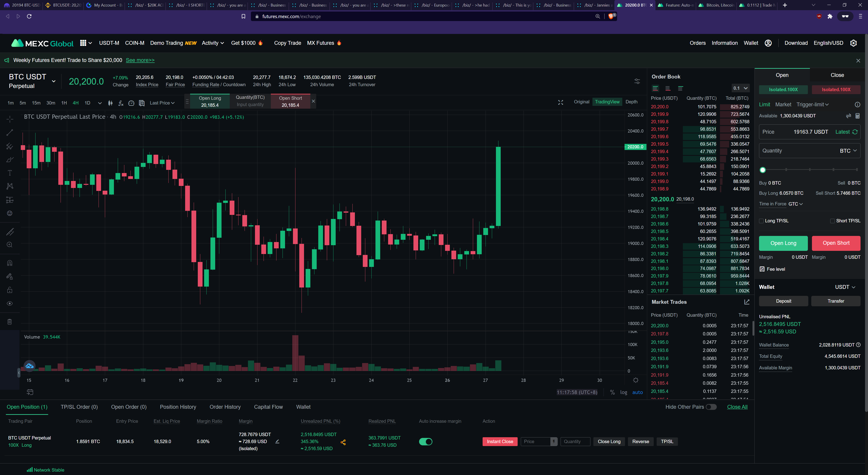The height and width of the screenshot is (475, 868).
Task: Remove drawings with the trash icon
Action: 10,322
